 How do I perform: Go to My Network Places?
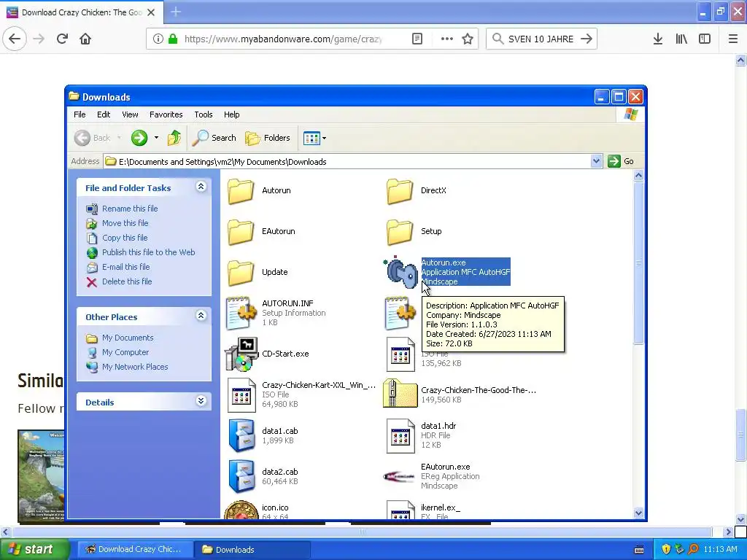tap(135, 367)
